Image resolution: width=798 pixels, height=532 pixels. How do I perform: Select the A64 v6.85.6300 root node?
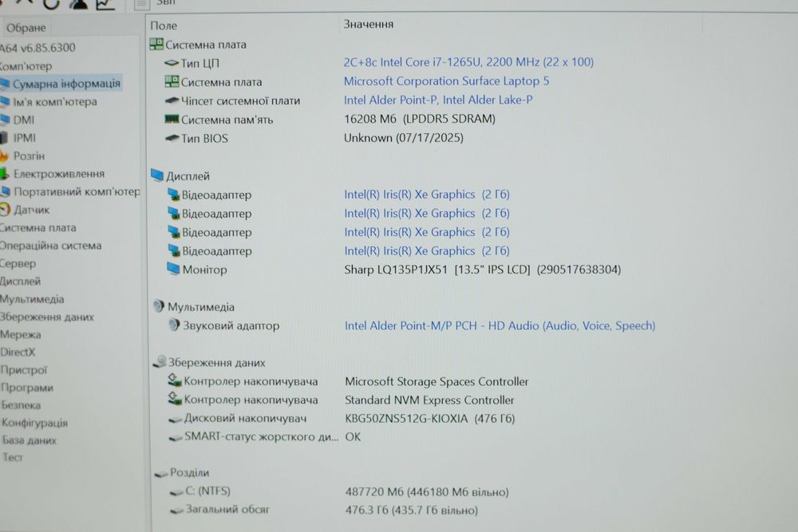[x=38, y=48]
